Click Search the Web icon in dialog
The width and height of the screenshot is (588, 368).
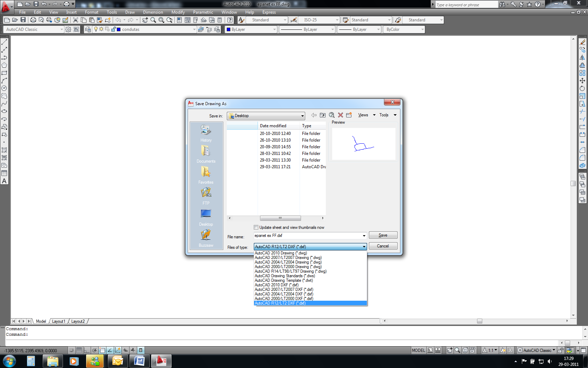pos(332,115)
